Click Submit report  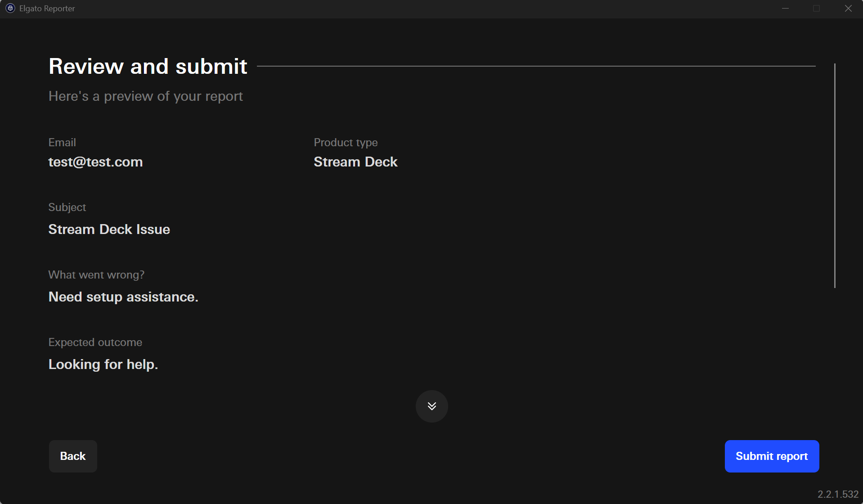[x=771, y=456]
